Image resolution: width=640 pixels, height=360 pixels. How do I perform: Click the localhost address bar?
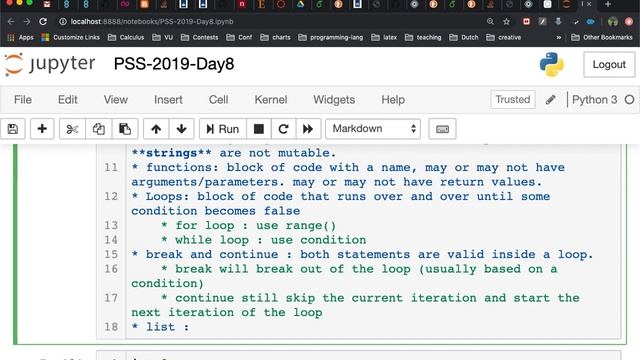click(269, 21)
